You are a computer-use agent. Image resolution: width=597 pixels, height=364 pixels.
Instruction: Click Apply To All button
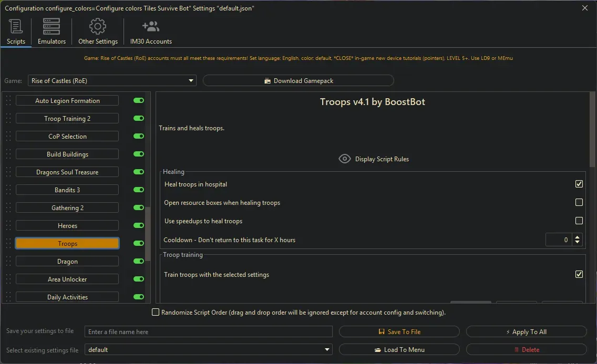(x=526, y=331)
